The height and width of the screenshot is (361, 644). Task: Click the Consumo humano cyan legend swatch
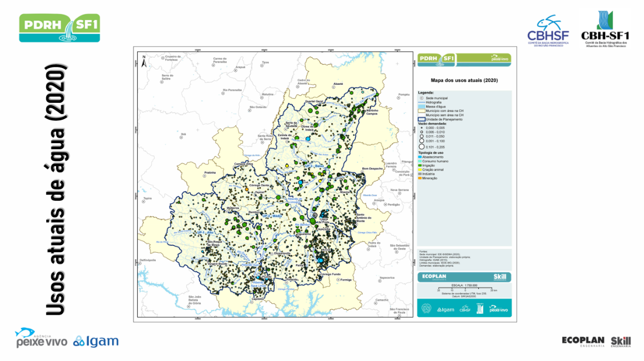(420, 161)
